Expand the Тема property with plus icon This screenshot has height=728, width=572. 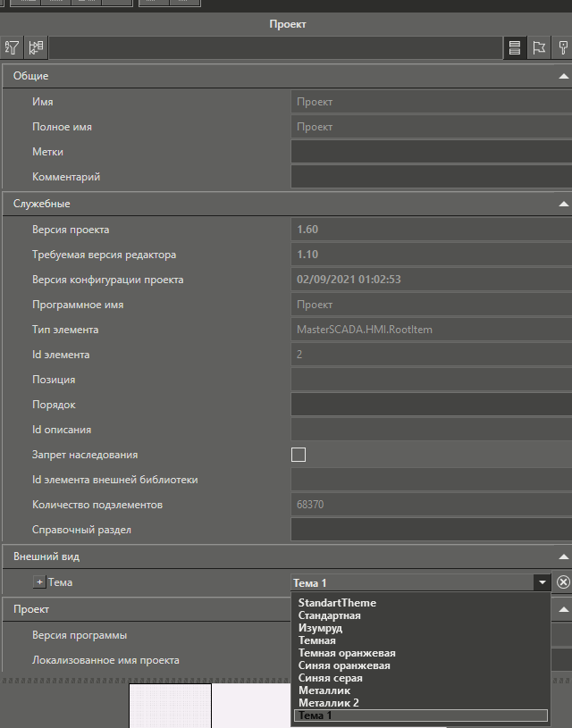39,582
